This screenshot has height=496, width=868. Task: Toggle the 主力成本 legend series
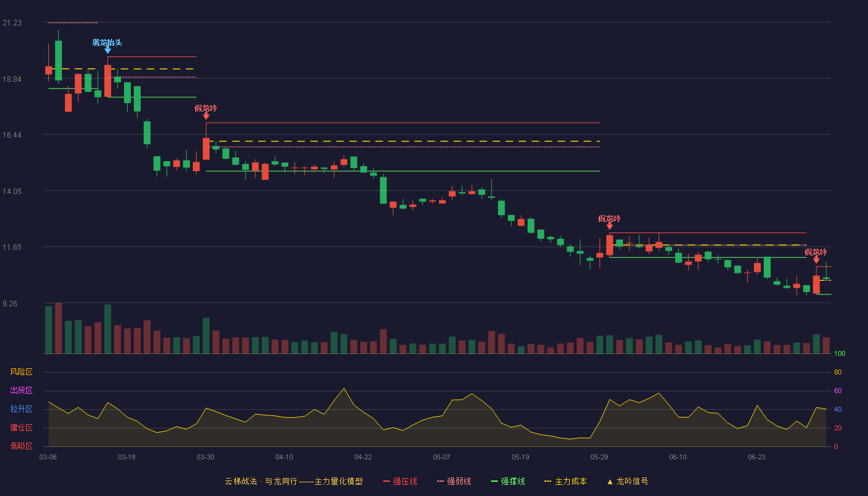565,481
